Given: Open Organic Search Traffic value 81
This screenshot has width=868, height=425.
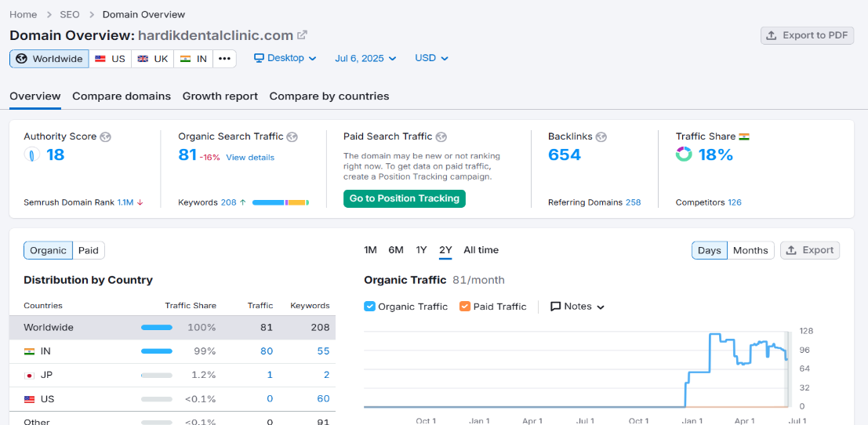Looking at the screenshot, I should (x=187, y=154).
